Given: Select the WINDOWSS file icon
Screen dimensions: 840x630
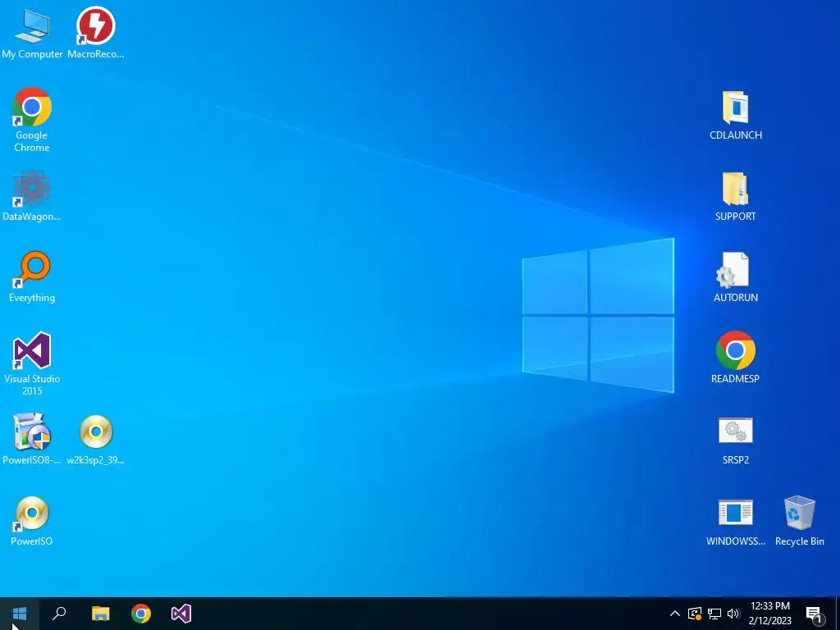Looking at the screenshot, I should pyautogui.click(x=736, y=522).
